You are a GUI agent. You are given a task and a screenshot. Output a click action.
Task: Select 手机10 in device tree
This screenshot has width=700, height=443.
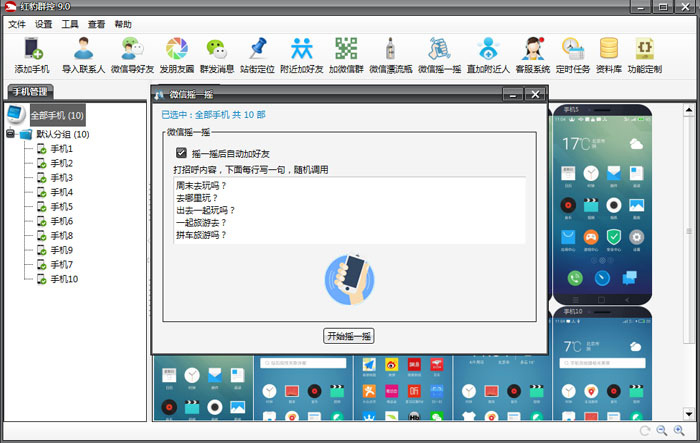[x=64, y=279]
